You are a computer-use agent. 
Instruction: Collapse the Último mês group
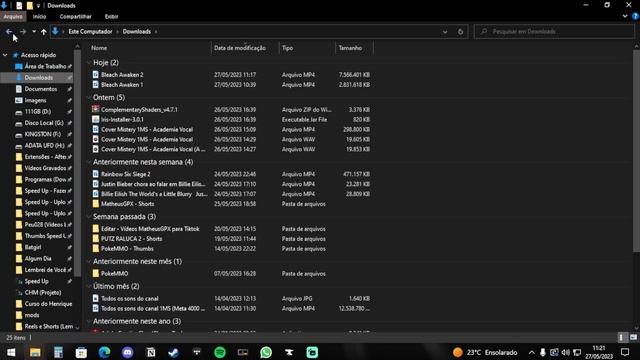point(89,286)
